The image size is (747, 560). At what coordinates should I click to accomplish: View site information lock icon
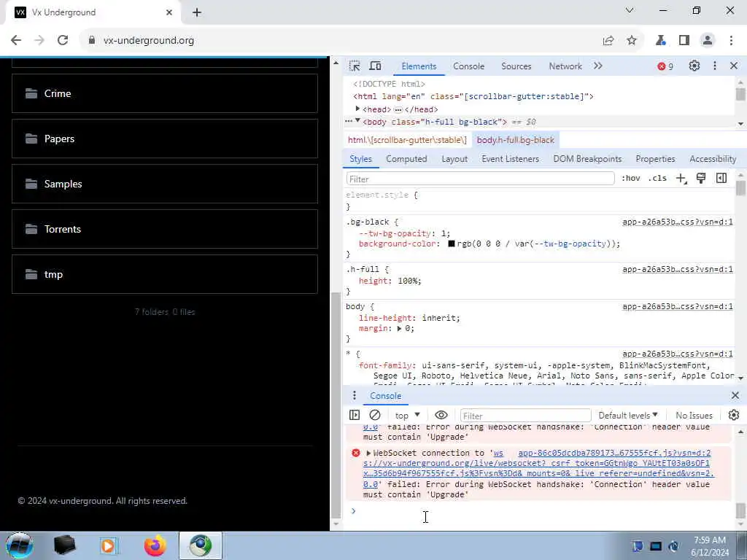tap(91, 41)
